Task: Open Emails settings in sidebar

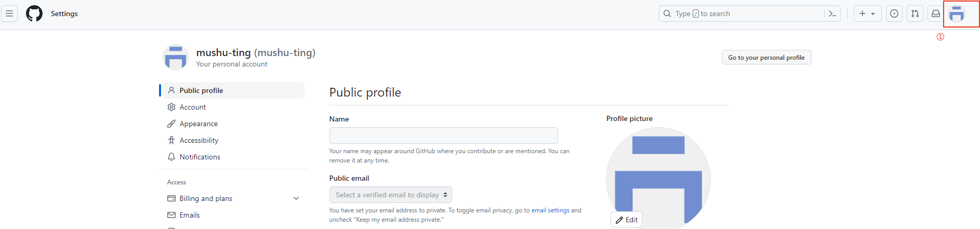Action: click(190, 215)
